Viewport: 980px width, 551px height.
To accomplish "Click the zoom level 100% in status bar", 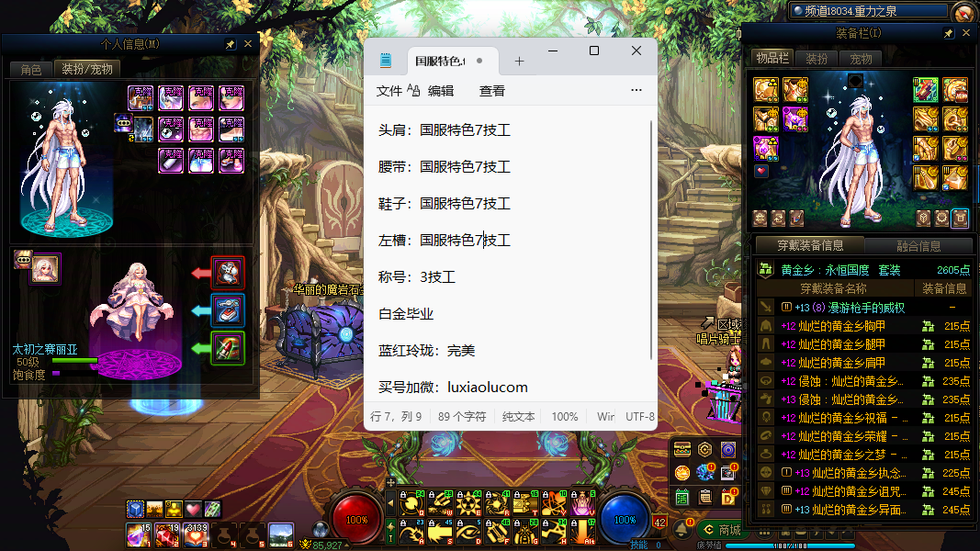I will (564, 417).
